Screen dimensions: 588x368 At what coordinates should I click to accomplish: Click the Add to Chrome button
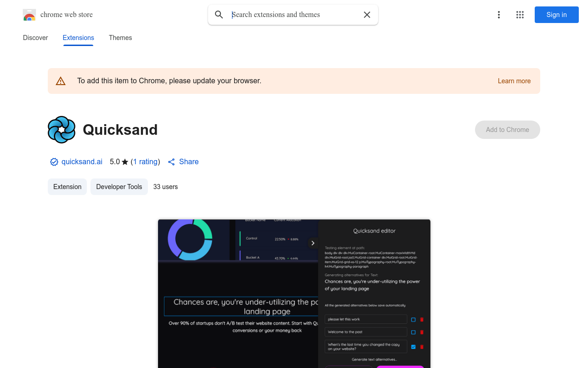point(508,130)
